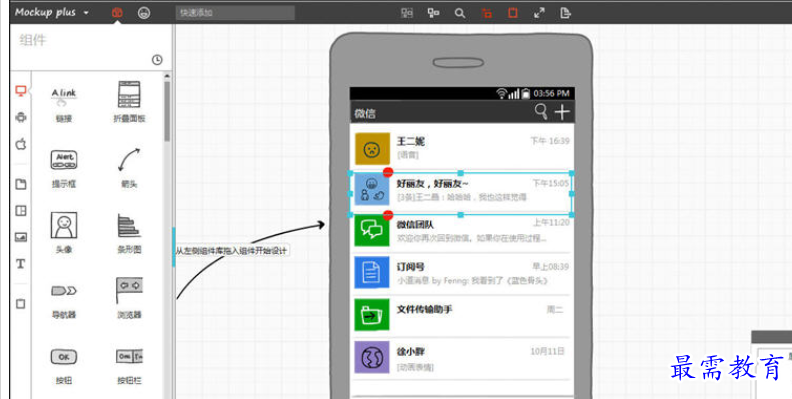Open the magnifier search tool
The image size is (792, 399).
[x=460, y=13]
